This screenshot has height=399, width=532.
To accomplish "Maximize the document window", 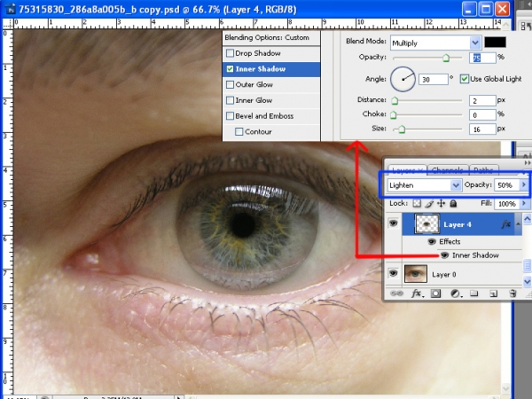I will (x=486, y=9).
